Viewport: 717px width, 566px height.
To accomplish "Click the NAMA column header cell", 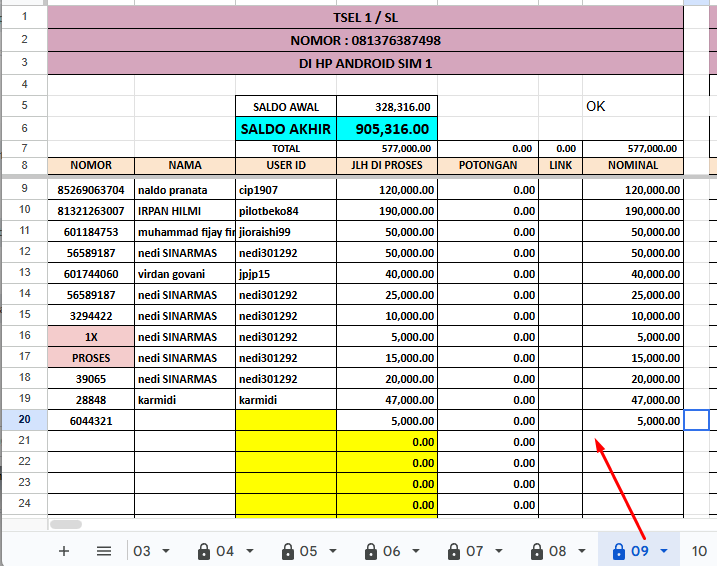I will point(185,166).
